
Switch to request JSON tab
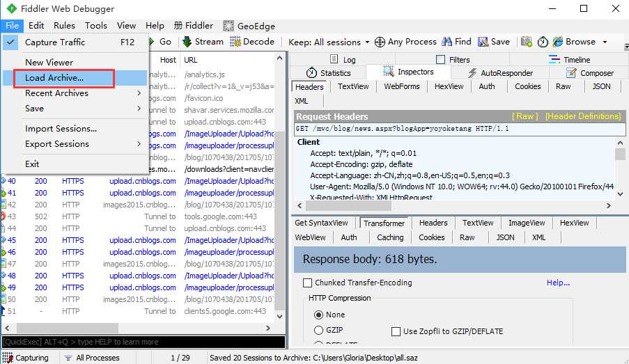pos(601,86)
